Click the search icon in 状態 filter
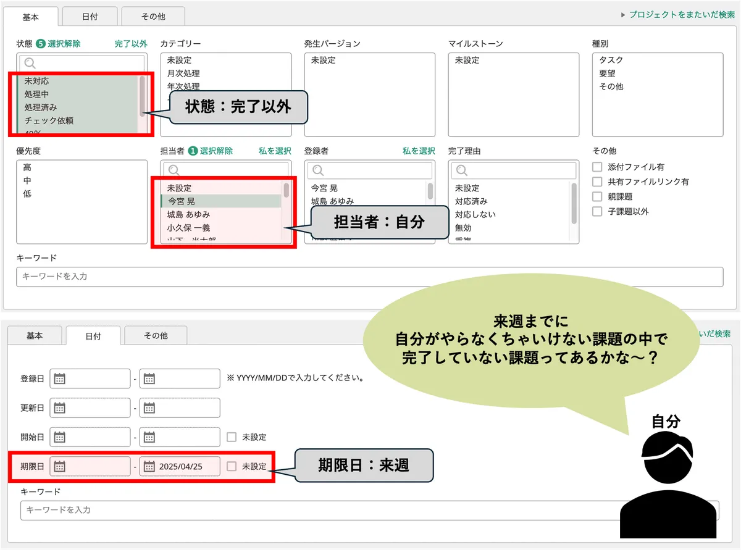The image size is (741, 560). [x=30, y=63]
